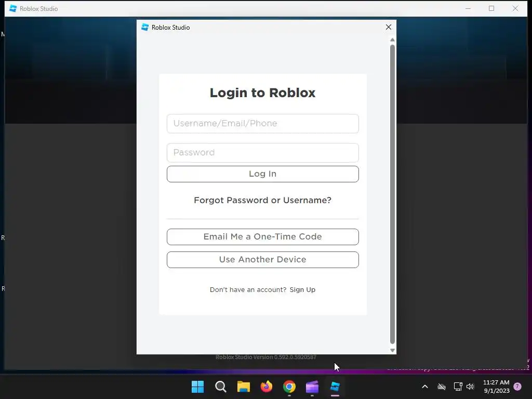Open network status tray icon
Image resolution: width=532 pixels, height=399 pixels.
click(458, 387)
